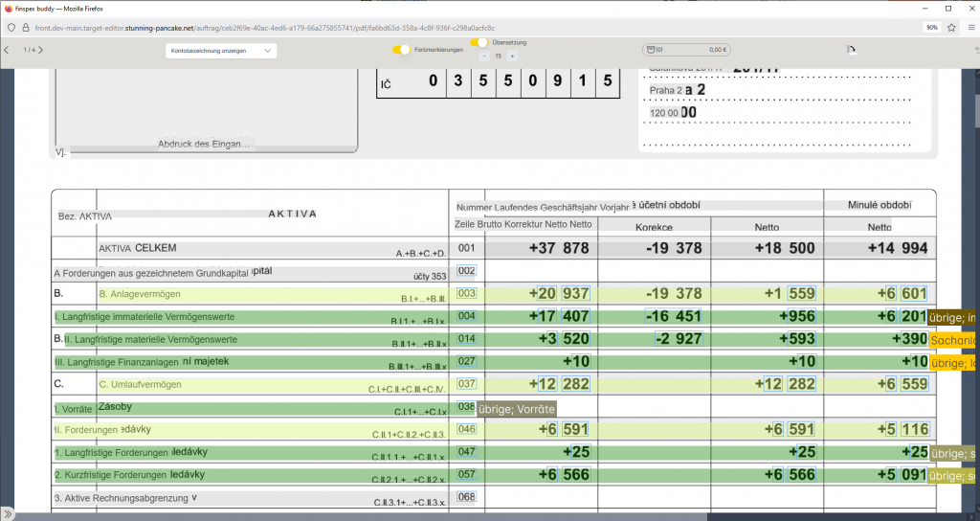Screen dimensions: 980x521
Task: Go to previous PDF page arrow
Action: point(8,50)
